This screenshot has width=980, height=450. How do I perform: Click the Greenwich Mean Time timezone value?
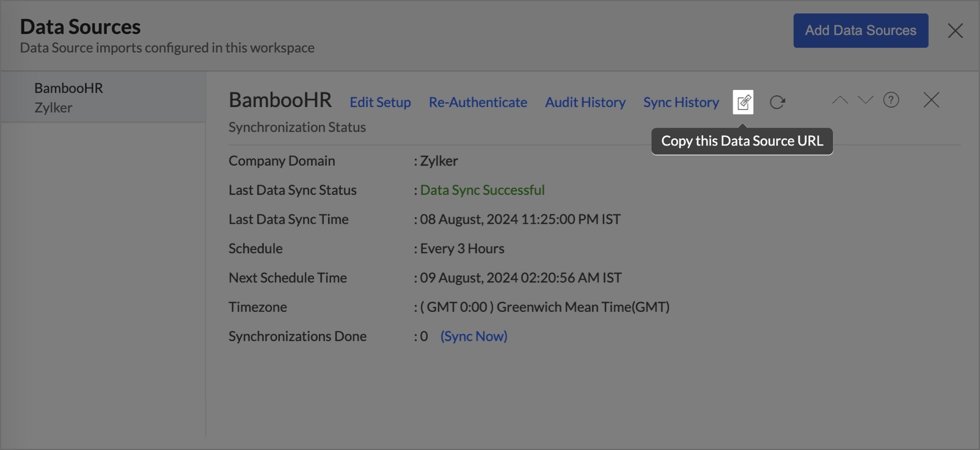tap(544, 307)
